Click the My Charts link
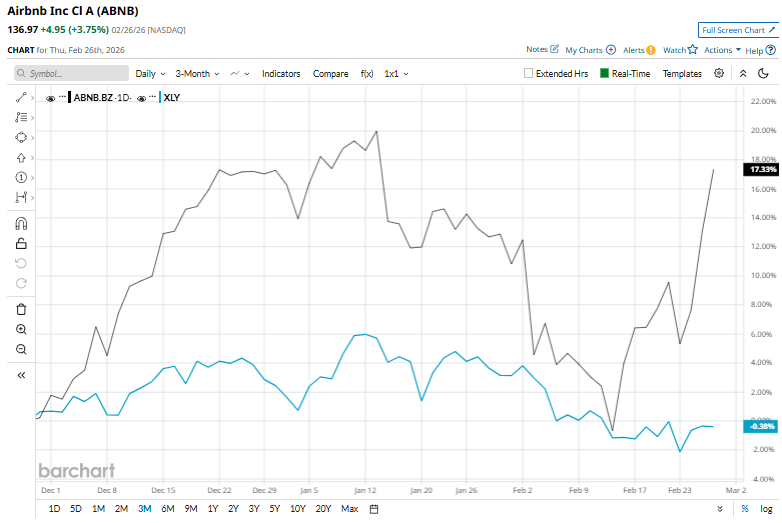This screenshot has width=782, height=523. click(x=584, y=50)
